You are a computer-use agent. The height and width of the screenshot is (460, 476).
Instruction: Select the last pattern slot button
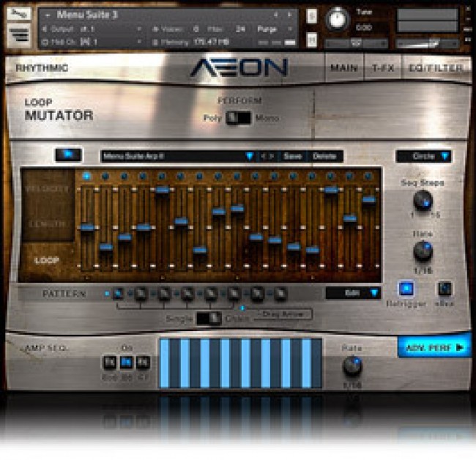click(280, 294)
